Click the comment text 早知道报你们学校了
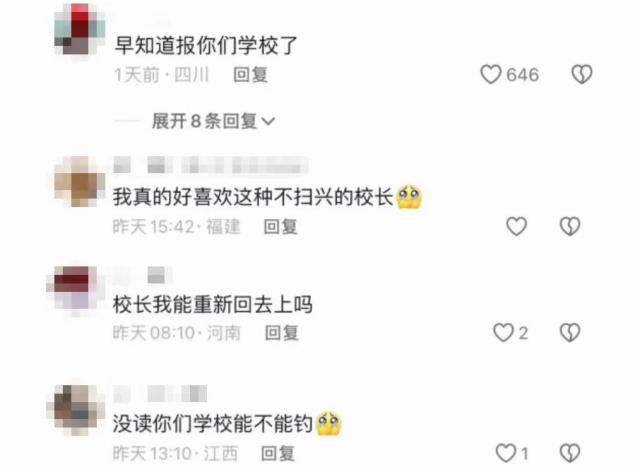The image size is (640, 465). 206,45
